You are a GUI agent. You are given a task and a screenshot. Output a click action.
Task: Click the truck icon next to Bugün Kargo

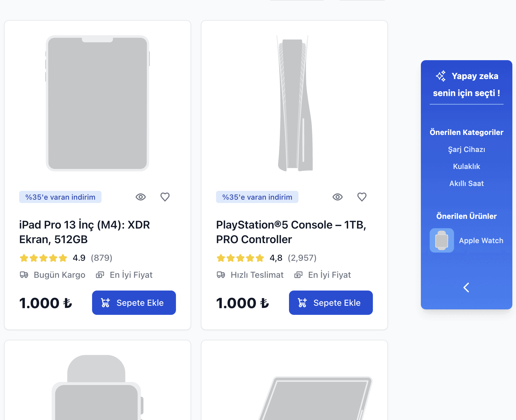click(x=24, y=275)
